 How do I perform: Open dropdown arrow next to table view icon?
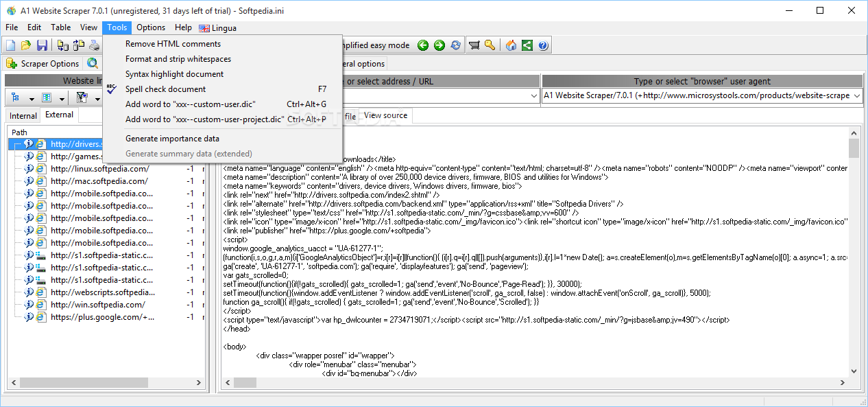tap(62, 98)
